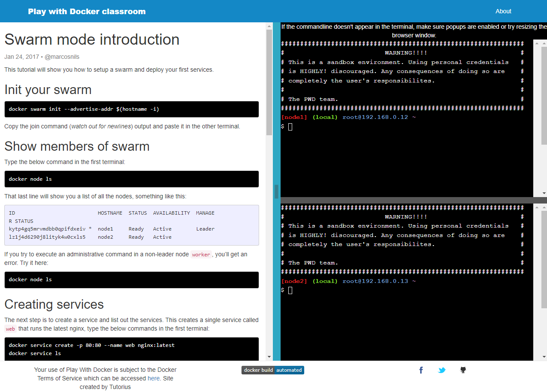547x392 pixels.
Task: Click the docker service ls command line
Action: tap(35, 353)
